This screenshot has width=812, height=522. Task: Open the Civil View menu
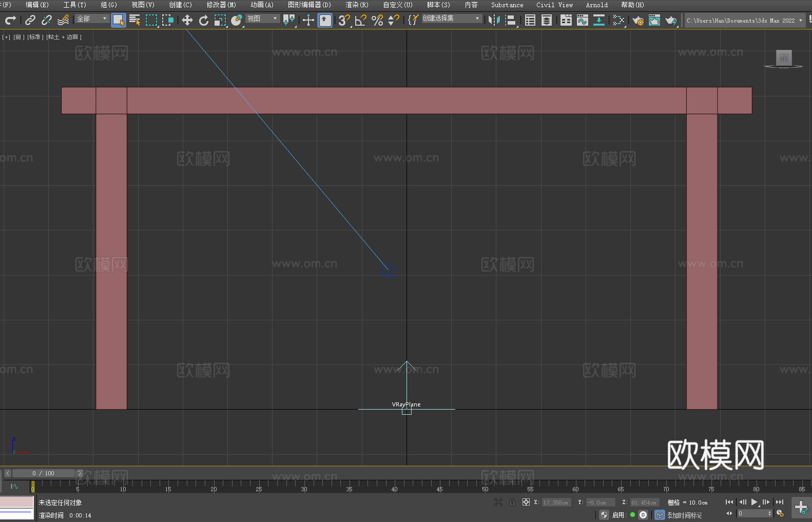coord(554,5)
